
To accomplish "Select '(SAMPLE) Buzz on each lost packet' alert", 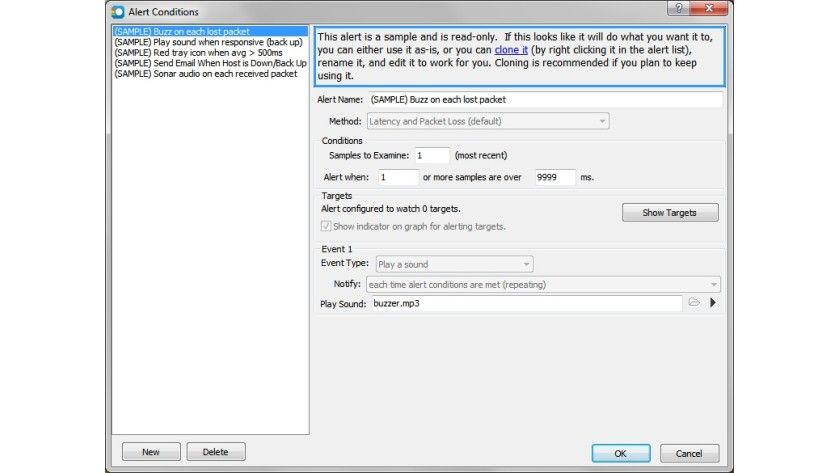I will click(x=210, y=32).
